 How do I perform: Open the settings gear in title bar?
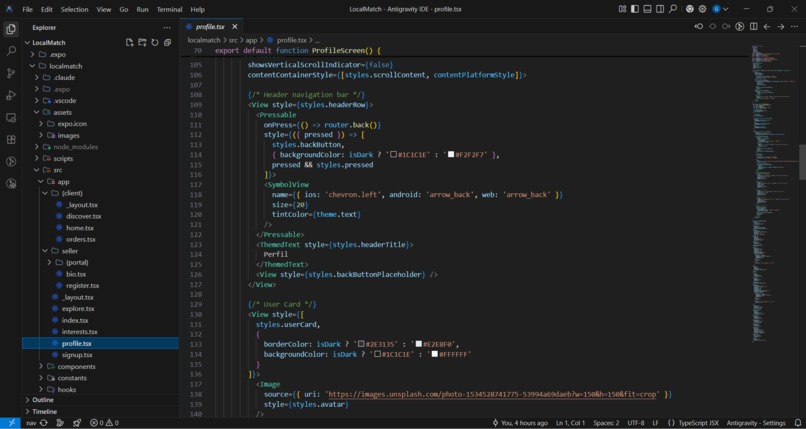pos(702,9)
